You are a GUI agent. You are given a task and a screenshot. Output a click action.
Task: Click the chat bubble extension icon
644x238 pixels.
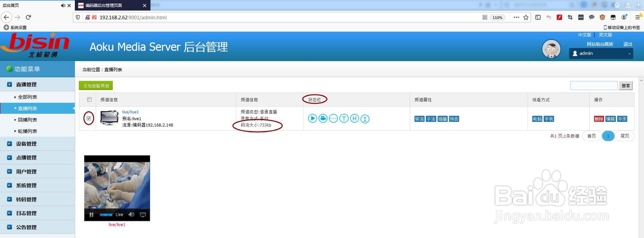pos(591,17)
